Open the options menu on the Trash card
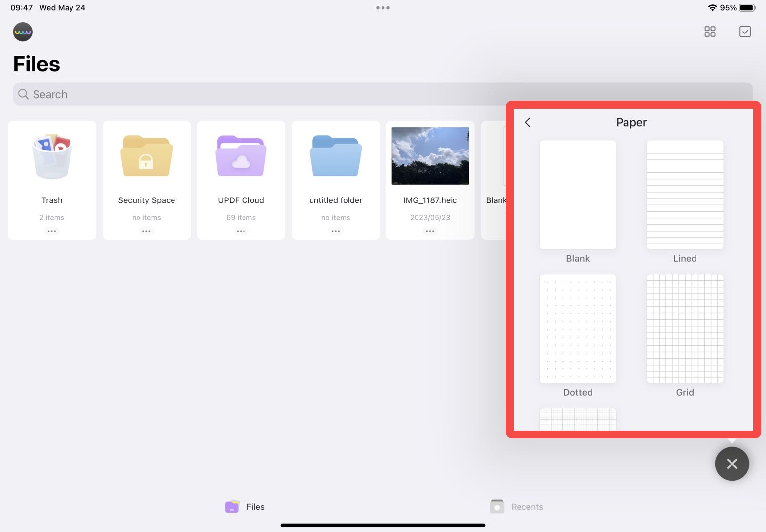Viewport: 766px width, 532px height. pyautogui.click(x=52, y=231)
